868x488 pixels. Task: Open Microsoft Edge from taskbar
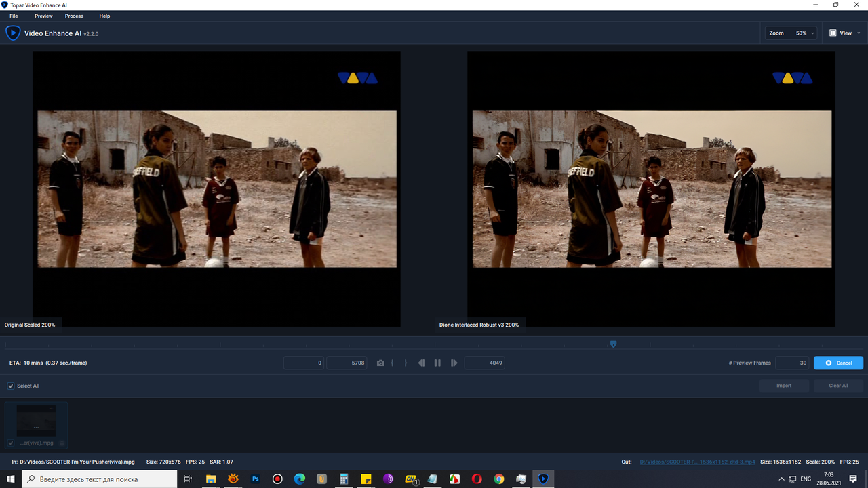(x=300, y=479)
